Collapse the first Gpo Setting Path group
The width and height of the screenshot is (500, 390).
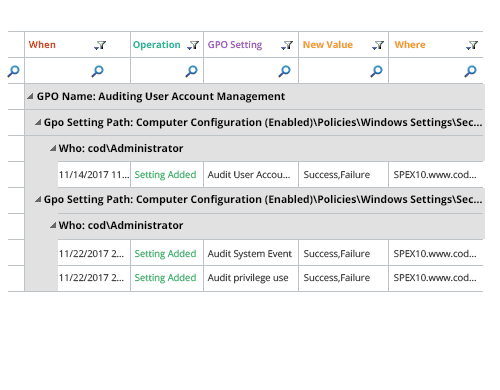(38, 122)
